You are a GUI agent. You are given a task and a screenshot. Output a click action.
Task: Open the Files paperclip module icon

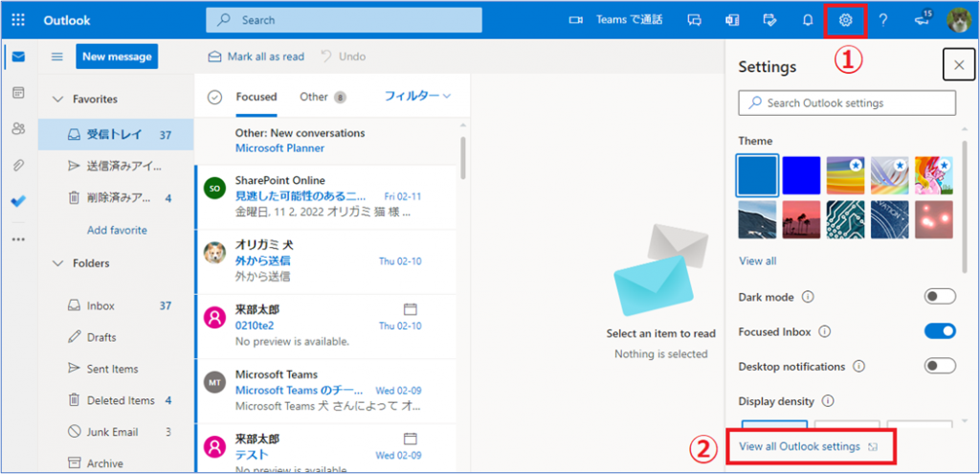19,165
